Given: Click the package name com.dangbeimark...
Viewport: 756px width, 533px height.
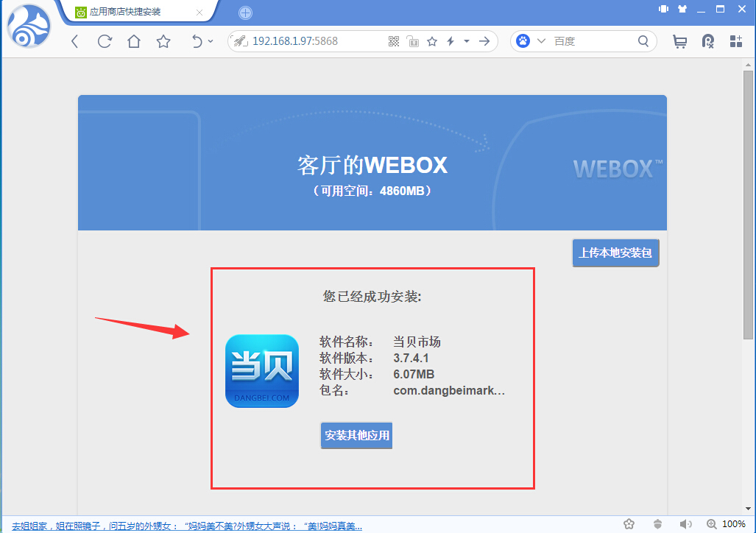Looking at the screenshot, I should pos(449,390).
